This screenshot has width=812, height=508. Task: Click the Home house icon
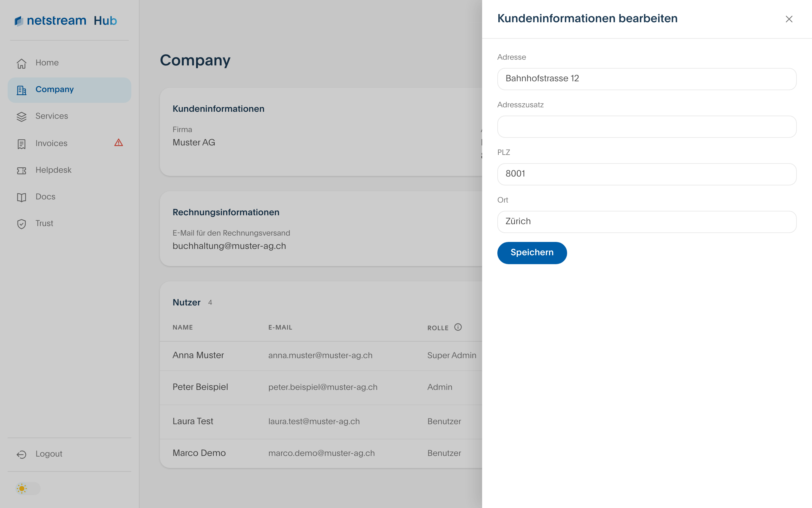tap(22, 63)
